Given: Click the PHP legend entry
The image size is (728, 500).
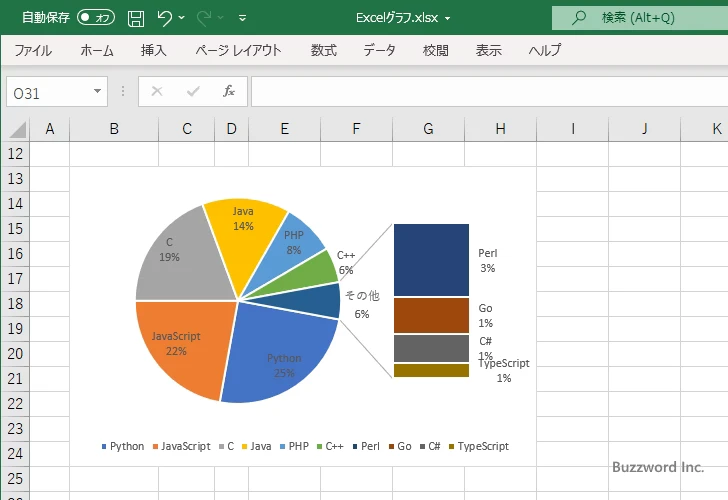Looking at the screenshot, I should [294, 447].
